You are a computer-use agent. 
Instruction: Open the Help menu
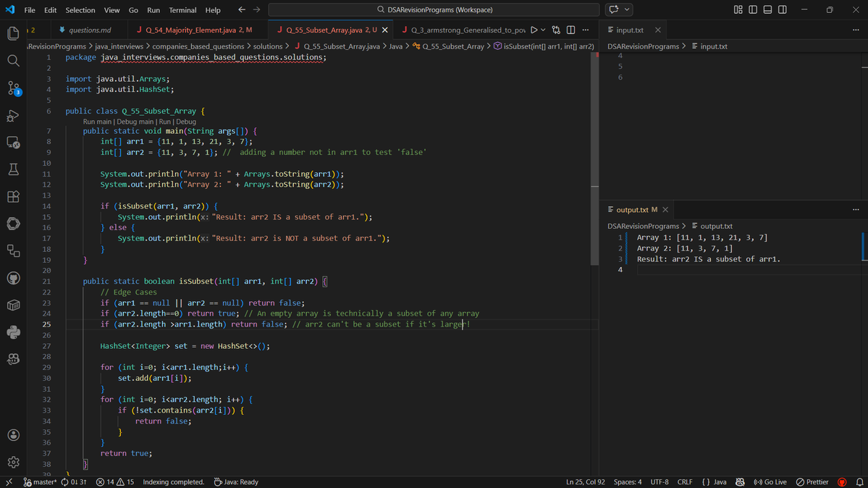[x=213, y=10]
